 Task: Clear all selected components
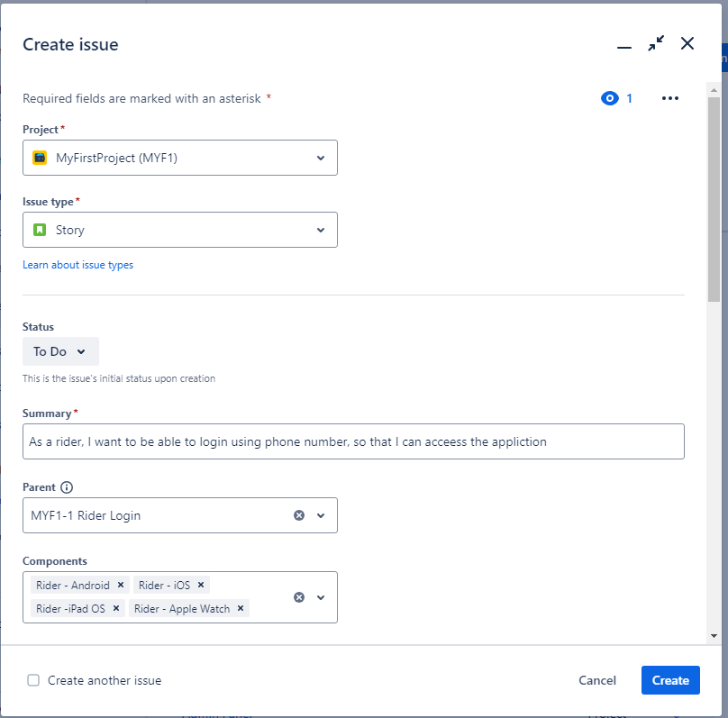(299, 597)
